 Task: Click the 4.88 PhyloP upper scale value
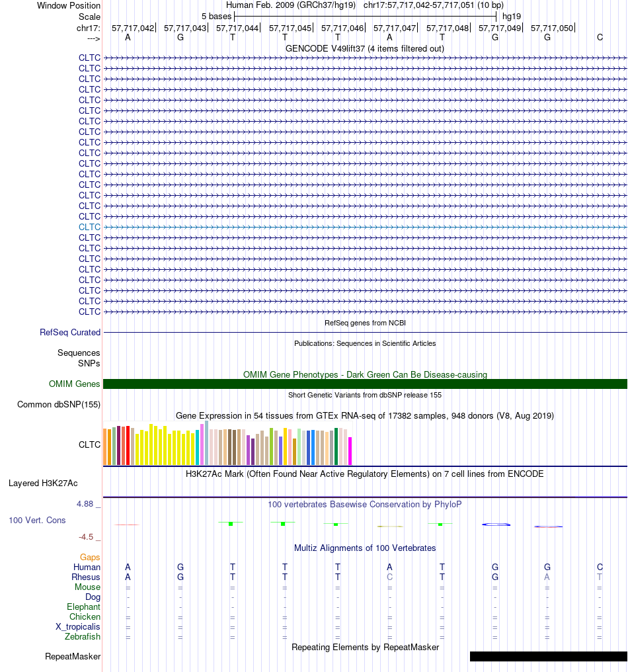point(85,504)
